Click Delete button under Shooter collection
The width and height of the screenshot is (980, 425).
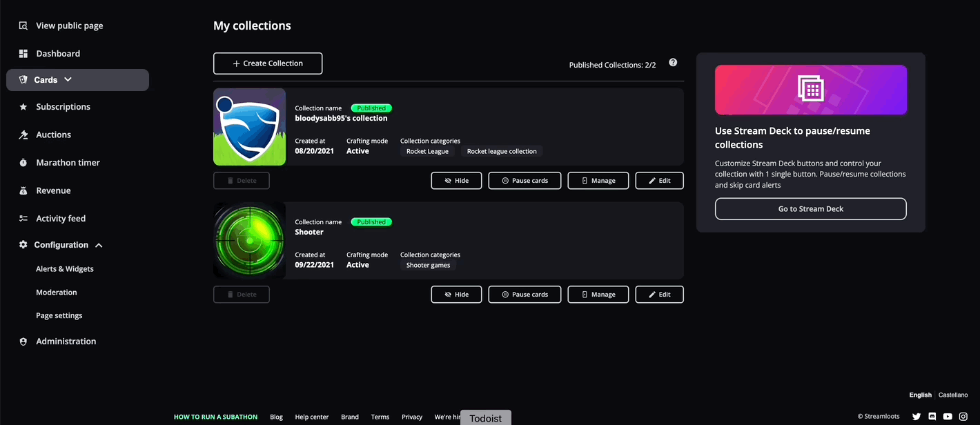coord(242,295)
